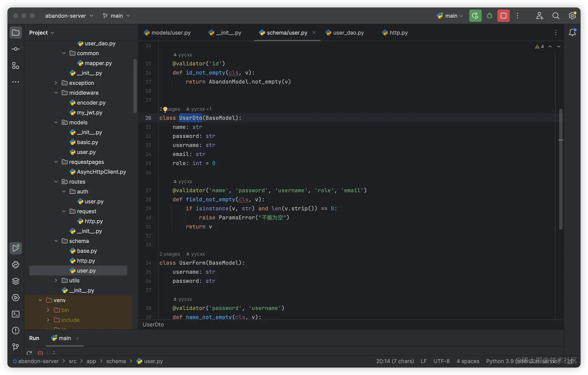
Task: Click the 2 usages link above UserForm
Action: click(x=170, y=254)
